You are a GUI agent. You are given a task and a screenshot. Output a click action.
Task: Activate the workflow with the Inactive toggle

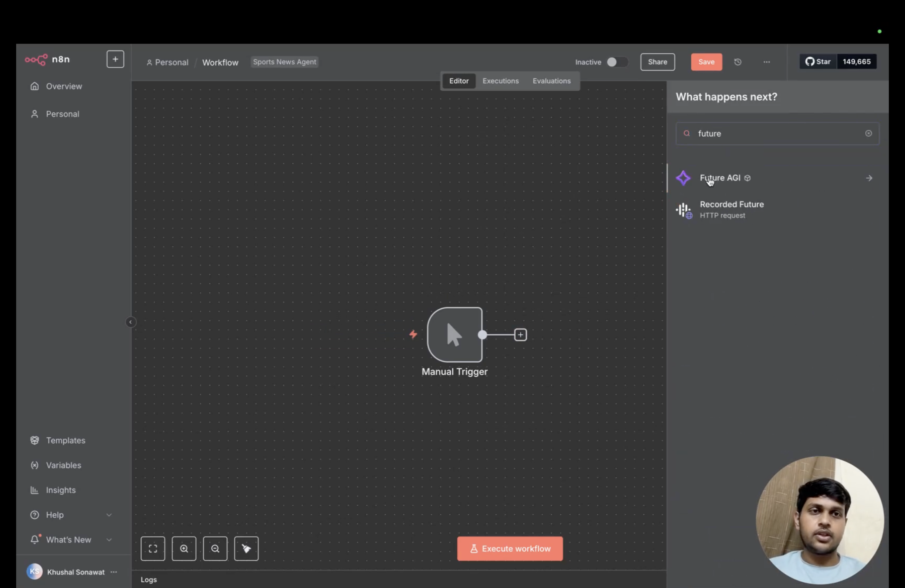[x=617, y=62]
